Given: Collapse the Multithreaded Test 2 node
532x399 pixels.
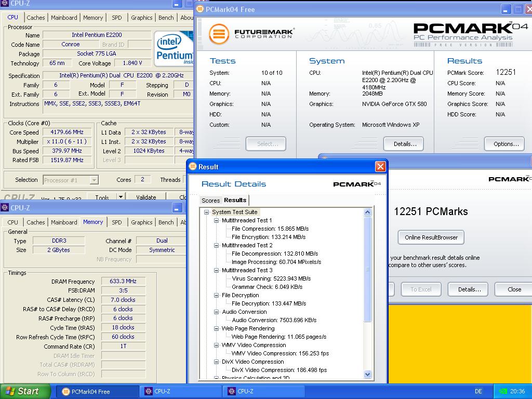Looking at the screenshot, I should (x=217, y=245).
